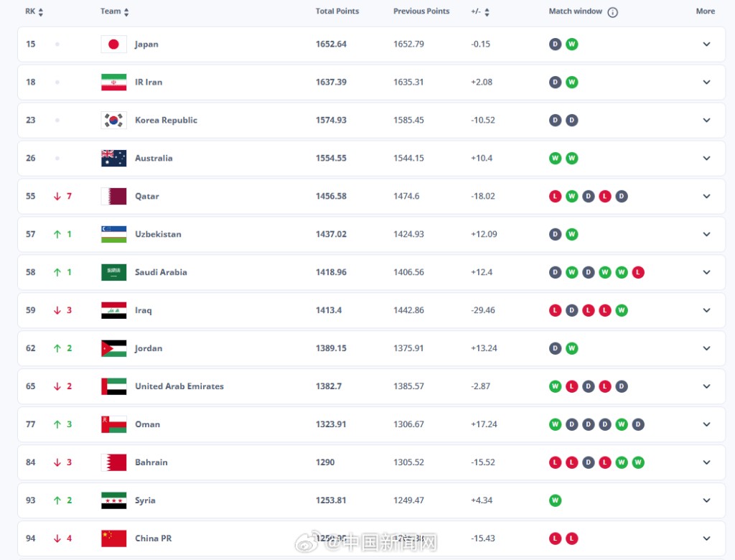The image size is (735, 560).
Task: Click the Uzbekistan flag thumbnail
Action: point(113,235)
